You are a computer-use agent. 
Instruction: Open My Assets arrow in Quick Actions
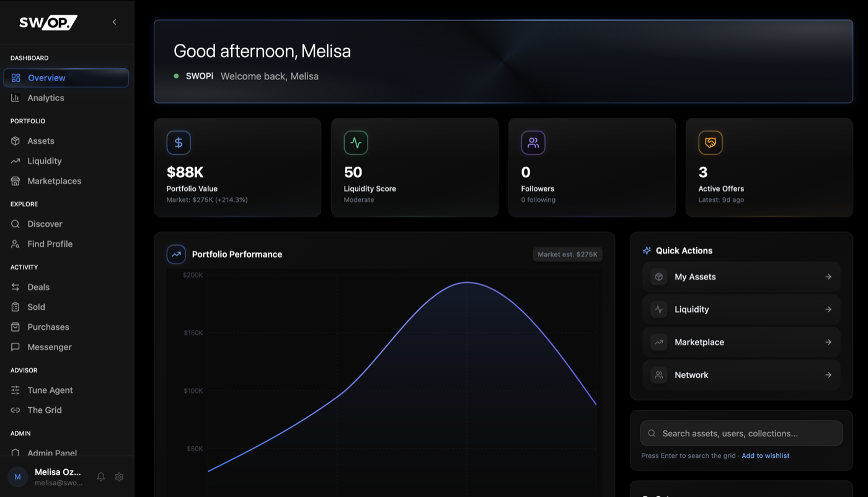coord(828,277)
